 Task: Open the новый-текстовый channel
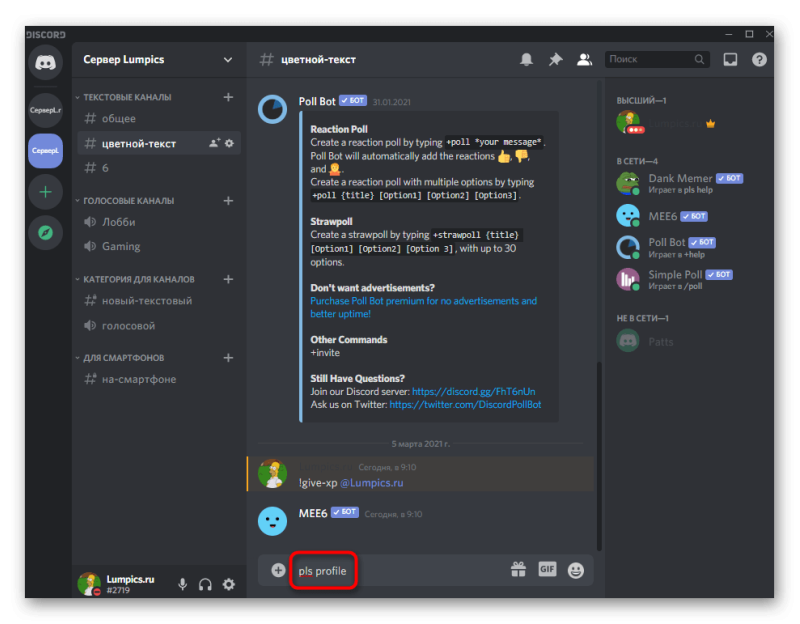(x=159, y=301)
